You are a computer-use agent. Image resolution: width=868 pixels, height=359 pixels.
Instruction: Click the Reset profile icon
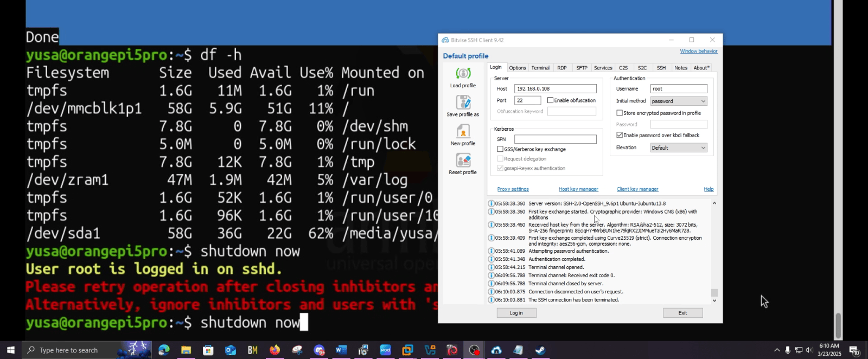point(463,161)
